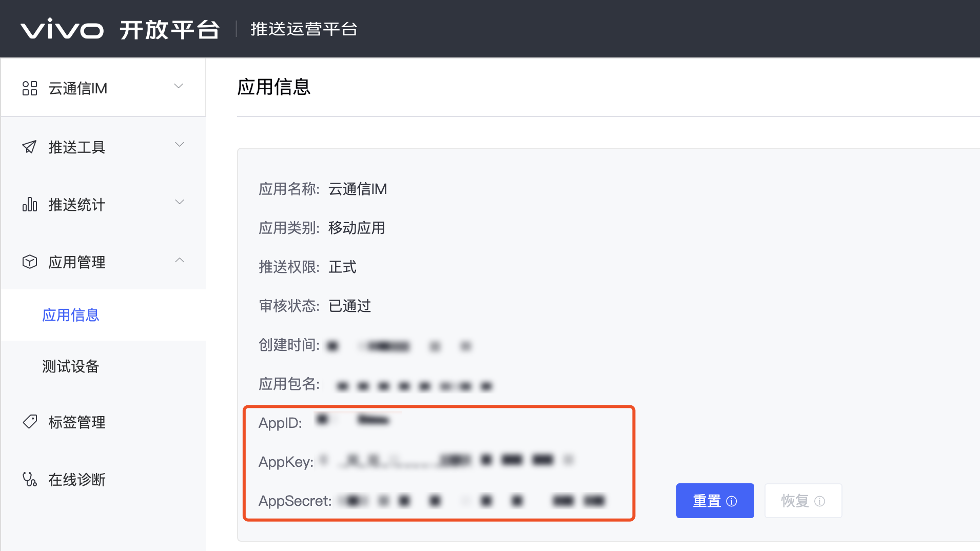Click the vivo logo

62,29
